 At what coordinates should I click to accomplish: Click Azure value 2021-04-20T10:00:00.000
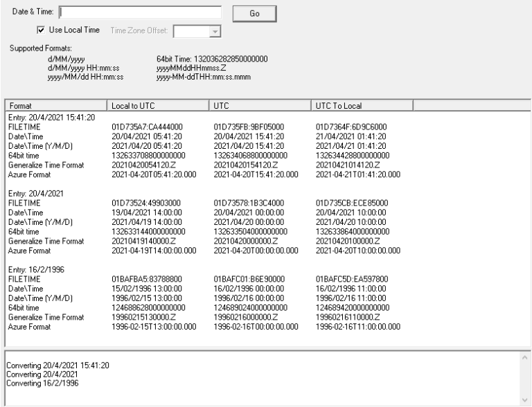pos(358,251)
